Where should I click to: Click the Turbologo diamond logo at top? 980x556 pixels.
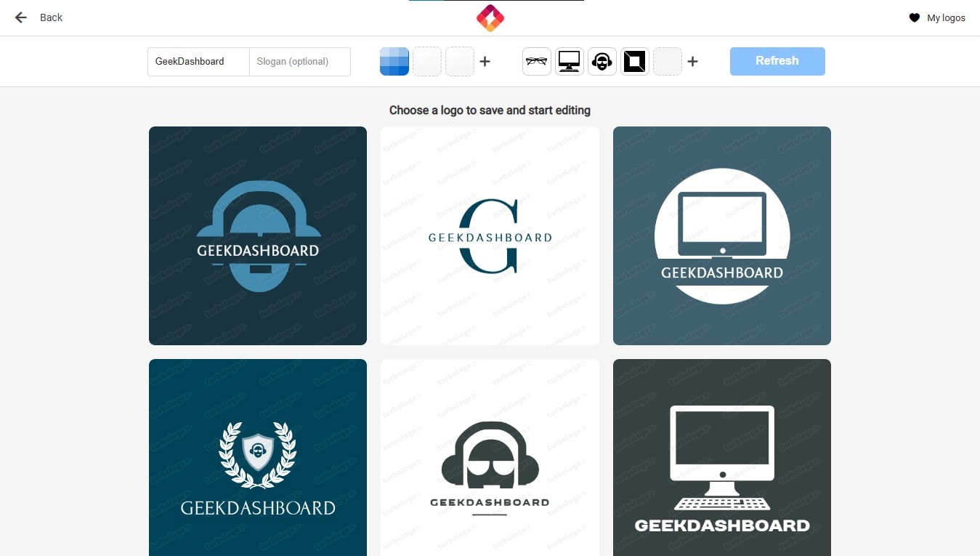click(x=490, y=17)
